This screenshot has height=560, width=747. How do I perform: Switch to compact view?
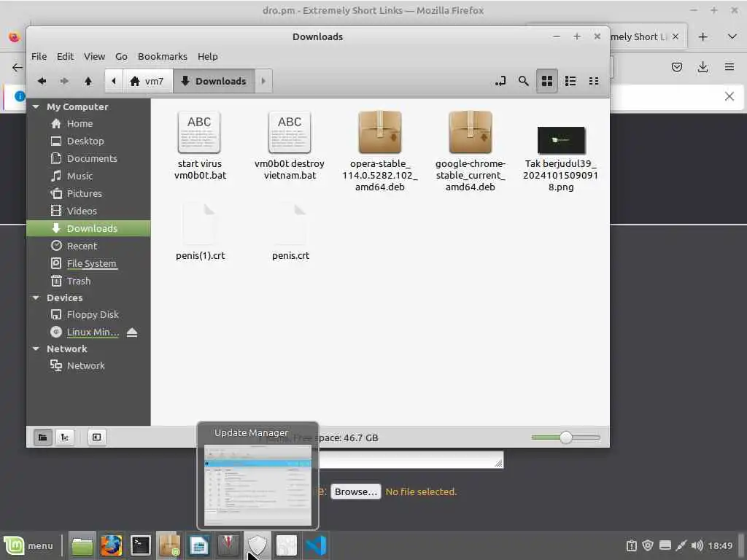pos(594,81)
